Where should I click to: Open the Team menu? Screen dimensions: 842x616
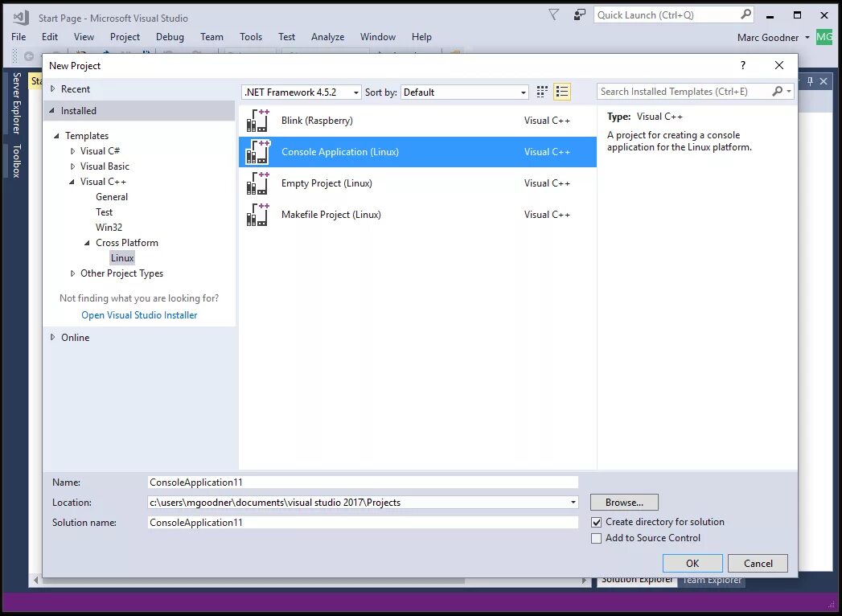coord(212,37)
